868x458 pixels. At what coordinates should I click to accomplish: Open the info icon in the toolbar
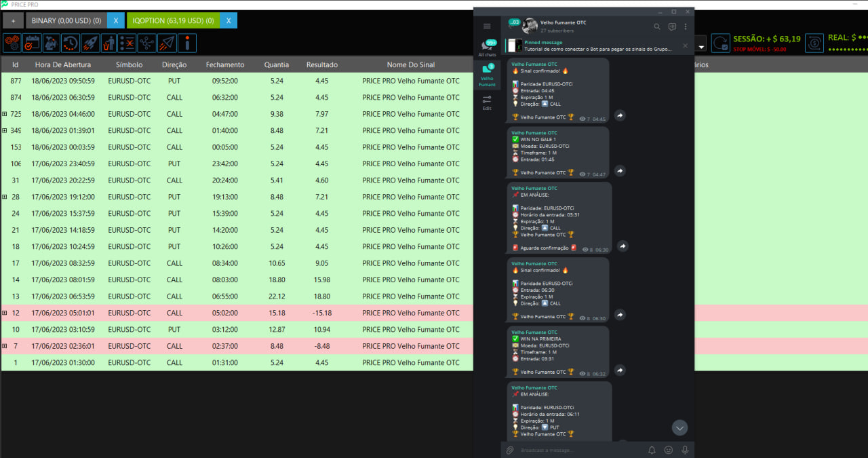[x=186, y=43]
